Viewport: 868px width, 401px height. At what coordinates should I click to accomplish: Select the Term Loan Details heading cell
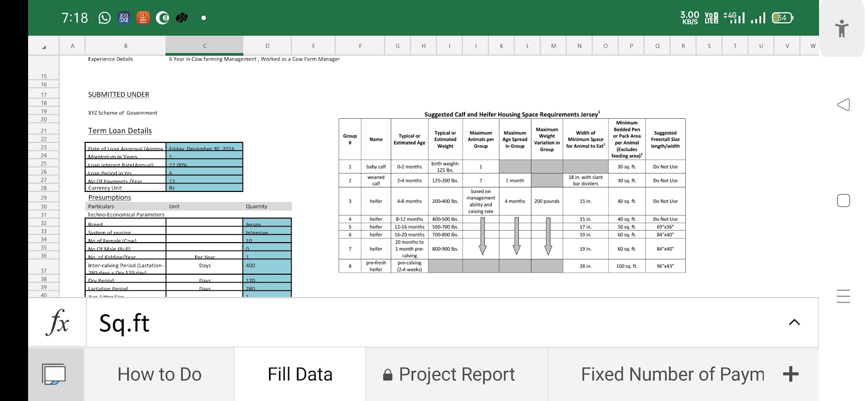[x=120, y=131]
